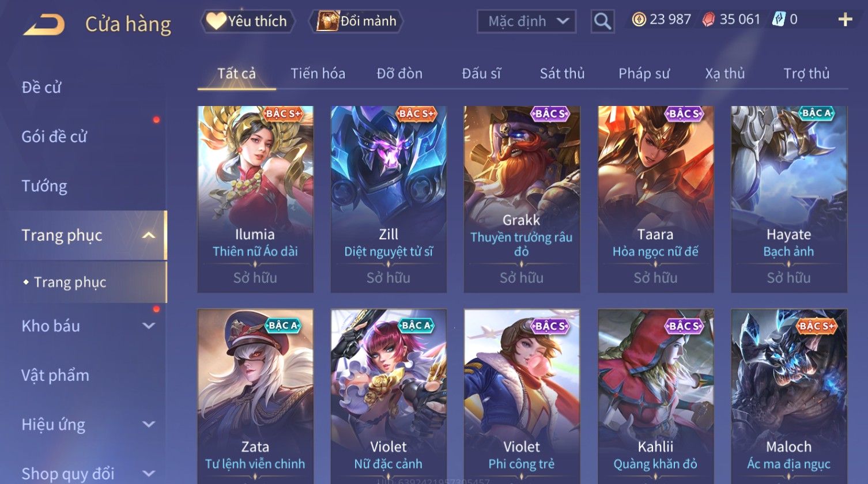
Task: Click the golden back arrow icon
Action: [44, 24]
